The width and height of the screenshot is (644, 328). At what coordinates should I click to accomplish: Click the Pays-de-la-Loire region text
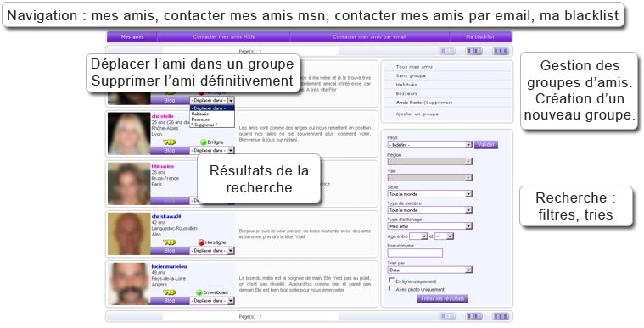[168, 278]
